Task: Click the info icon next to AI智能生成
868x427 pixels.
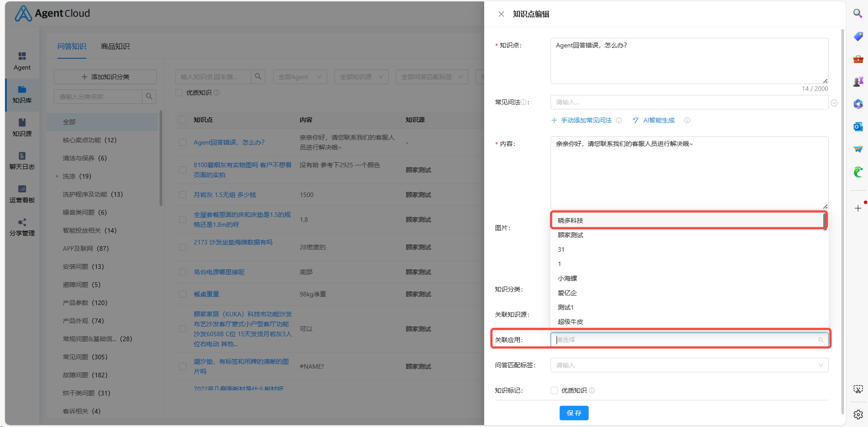Action: pyautogui.click(x=687, y=120)
